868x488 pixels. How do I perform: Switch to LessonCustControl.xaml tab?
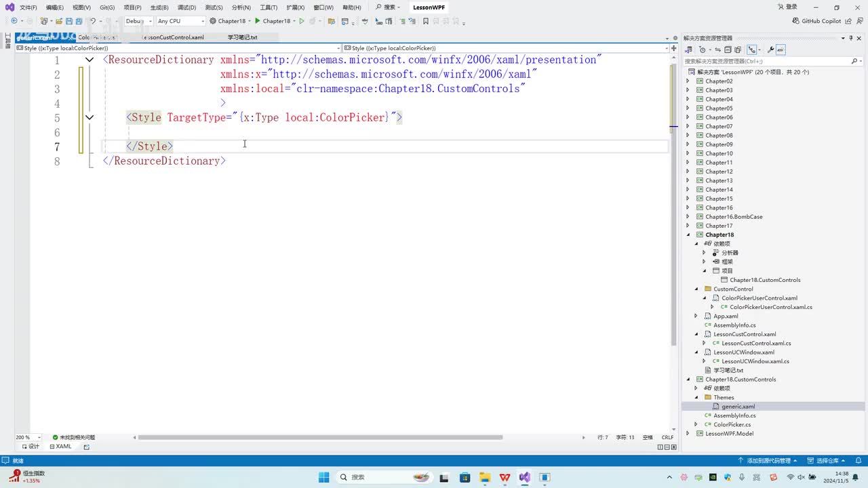coord(172,37)
